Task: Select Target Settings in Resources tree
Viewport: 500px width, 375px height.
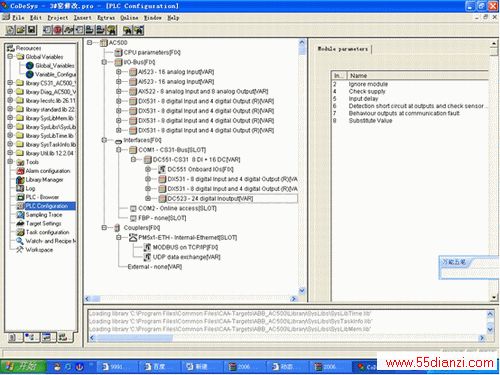Action: 43,223
